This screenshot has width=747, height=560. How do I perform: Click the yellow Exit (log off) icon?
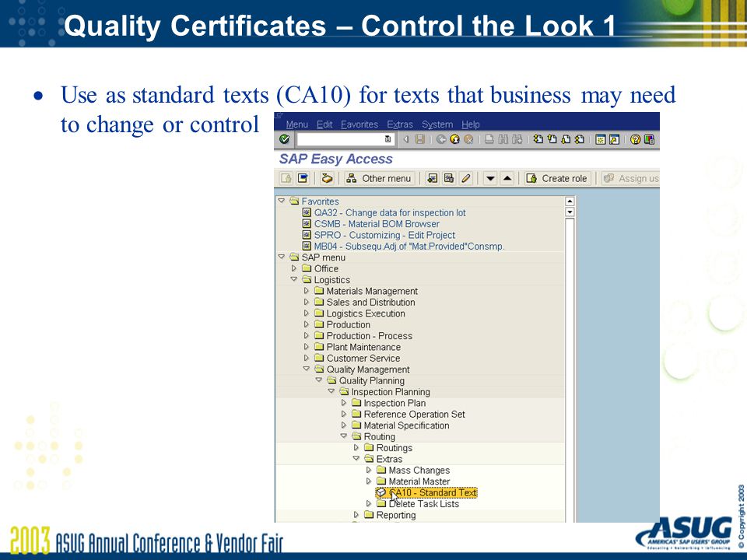454,139
